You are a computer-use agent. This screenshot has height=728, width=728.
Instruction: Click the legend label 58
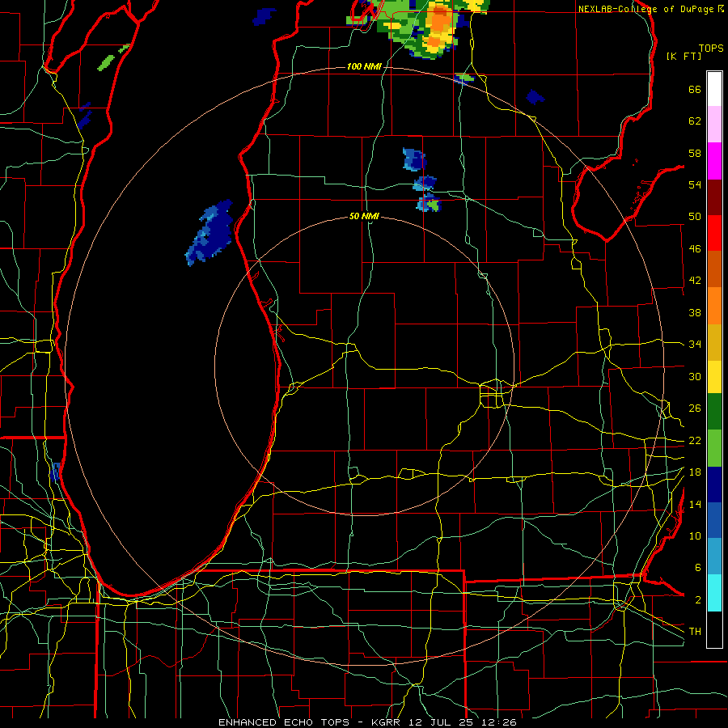(x=695, y=153)
